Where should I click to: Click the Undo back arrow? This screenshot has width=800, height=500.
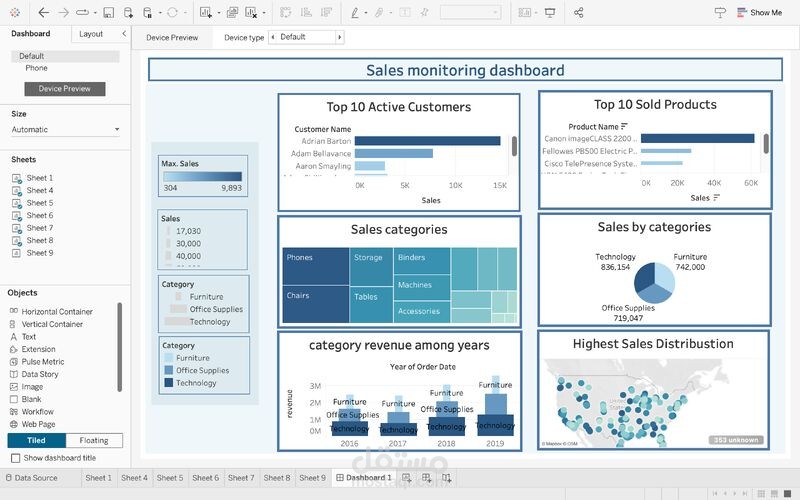point(44,13)
